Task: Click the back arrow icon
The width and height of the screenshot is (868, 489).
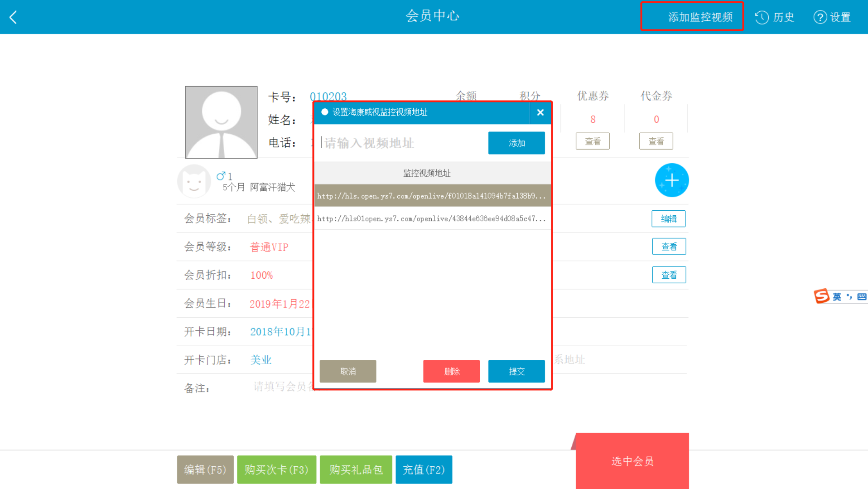Action: [x=13, y=17]
